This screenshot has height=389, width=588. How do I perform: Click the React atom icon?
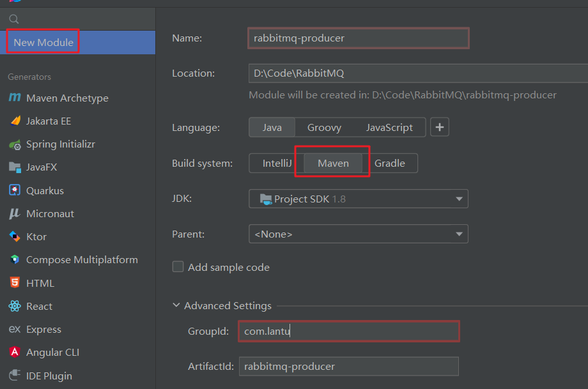[x=15, y=306]
